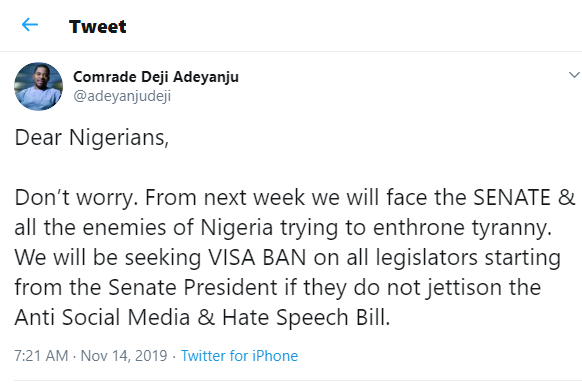Viewport: 582px width, 390px height.
Task: Open Deji Adeyanju's profile picture
Action: coord(39,86)
